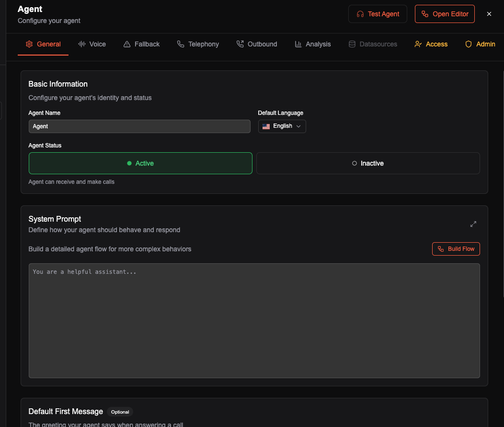Click the Build Flow button

tap(456, 249)
